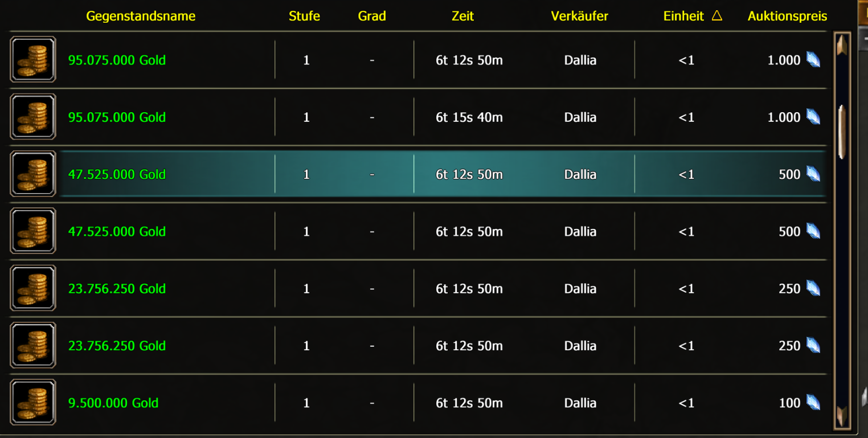Click the Einheit column header label
The height and width of the screenshot is (438, 868).
click(683, 16)
